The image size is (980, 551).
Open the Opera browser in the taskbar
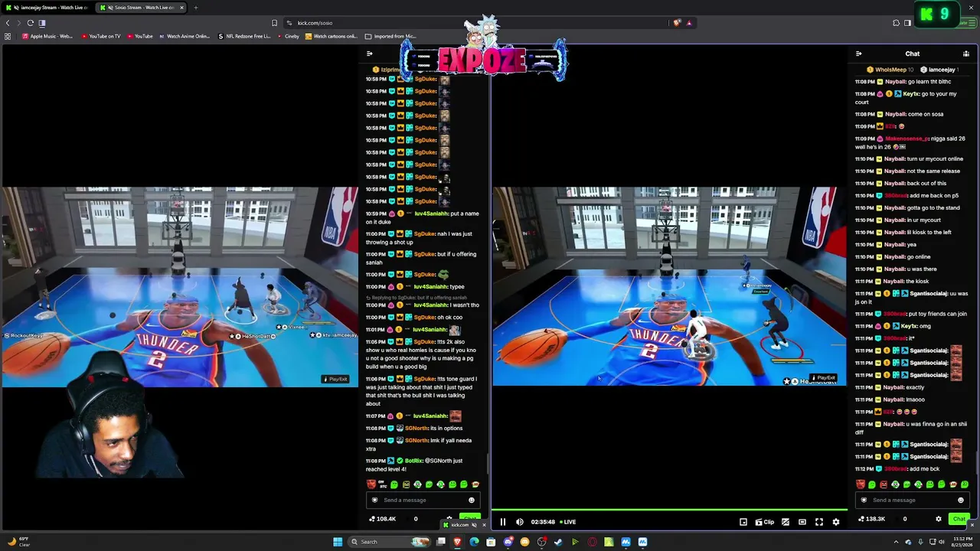592,542
